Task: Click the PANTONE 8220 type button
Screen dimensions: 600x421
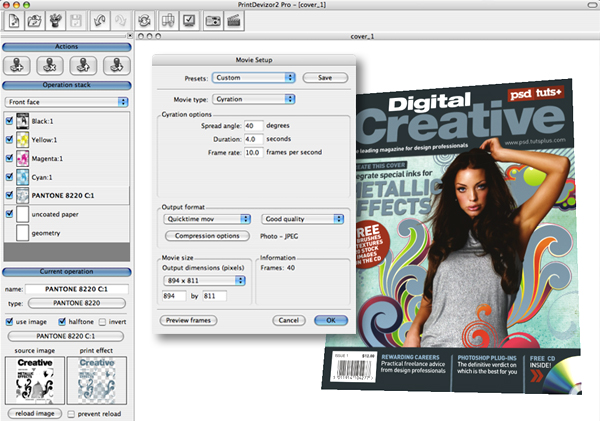Action: (77, 303)
